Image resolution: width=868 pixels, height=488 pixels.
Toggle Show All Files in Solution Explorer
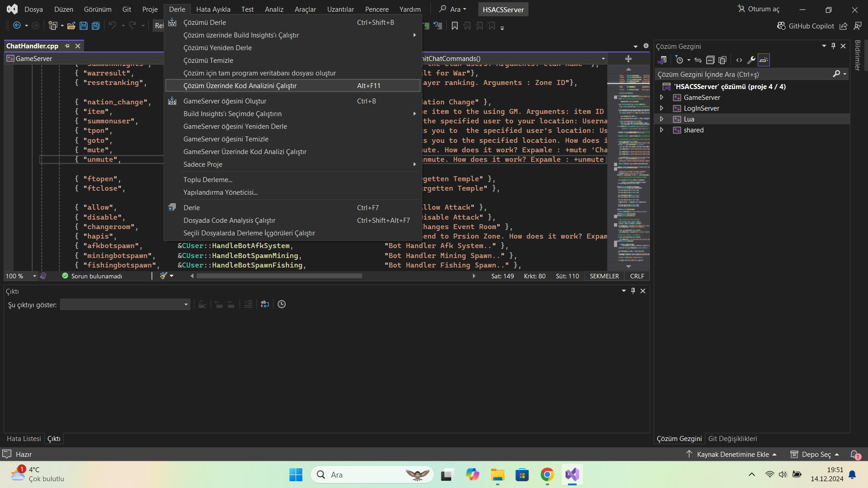pos(722,60)
